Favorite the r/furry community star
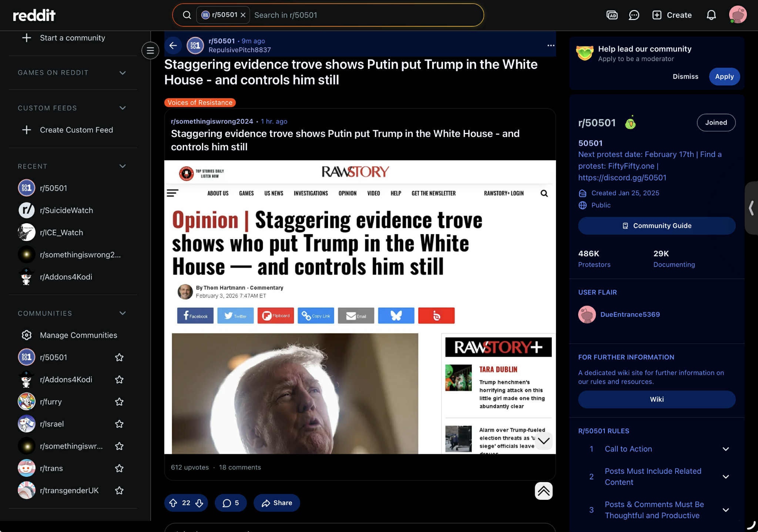Screen dimensions: 758x532 [119, 402]
